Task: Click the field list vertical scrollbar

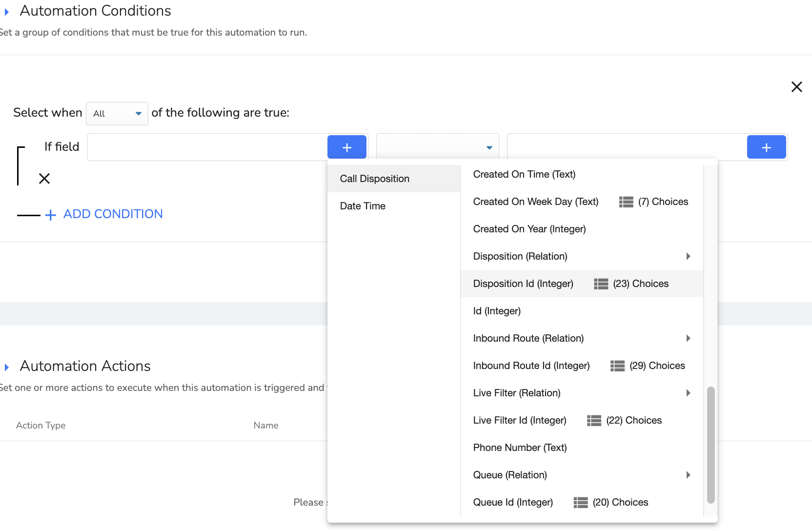Action: click(711, 445)
